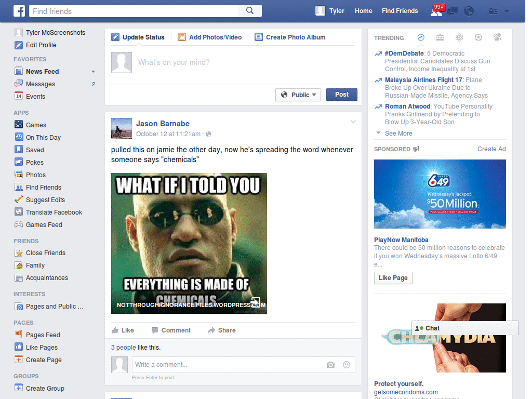The height and width of the screenshot is (399, 532).
Task: Click the Create Group plus icon
Action: click(19, 388)
